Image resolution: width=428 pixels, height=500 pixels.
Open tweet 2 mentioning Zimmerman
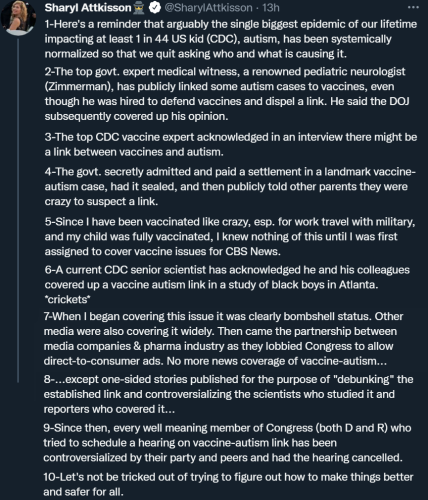tap(227, 94)
